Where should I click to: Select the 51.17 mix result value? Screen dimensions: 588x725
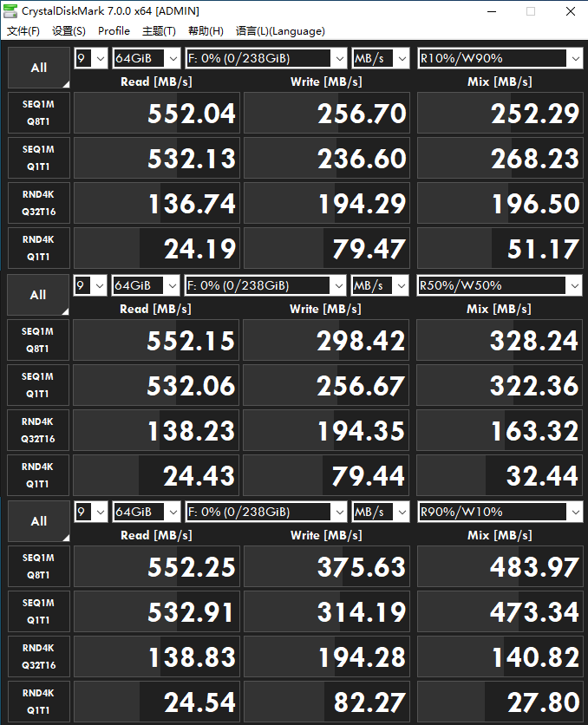coord(500,248)
